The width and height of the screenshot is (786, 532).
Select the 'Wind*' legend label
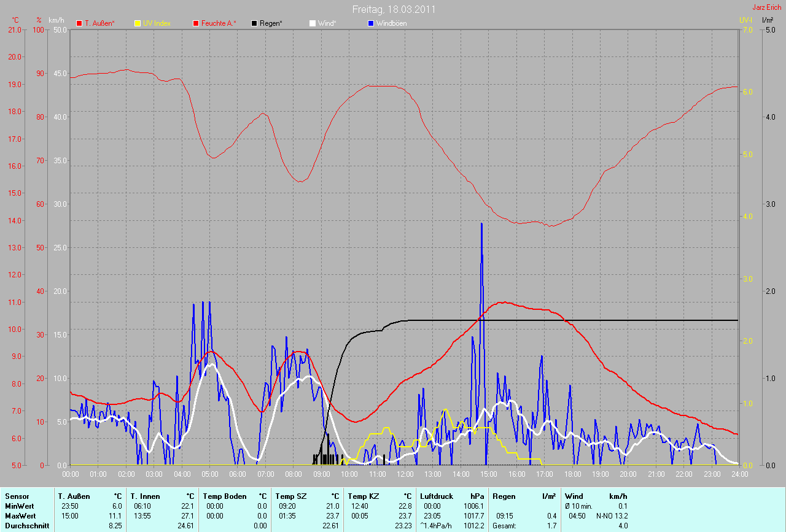[327, 23]
